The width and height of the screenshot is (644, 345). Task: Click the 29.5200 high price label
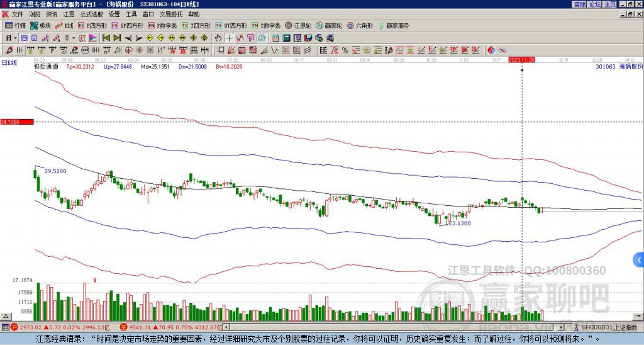(x=55, y=171)
